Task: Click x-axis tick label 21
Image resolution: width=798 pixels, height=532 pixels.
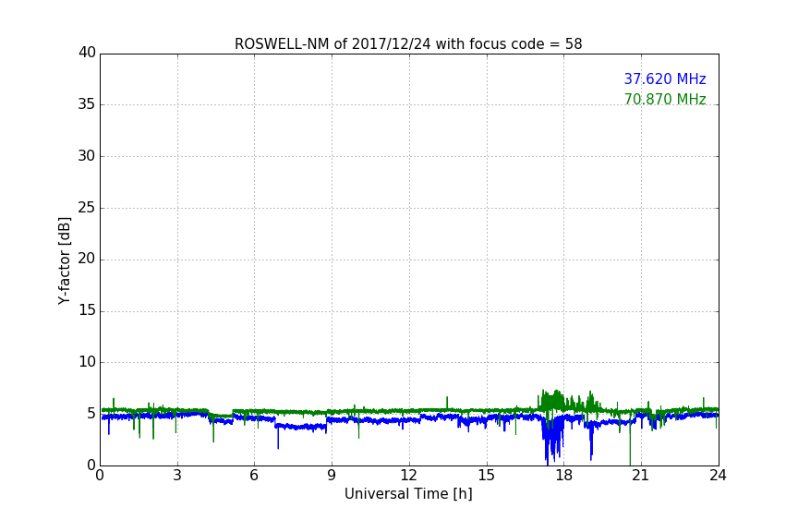Action: point(641,476)
